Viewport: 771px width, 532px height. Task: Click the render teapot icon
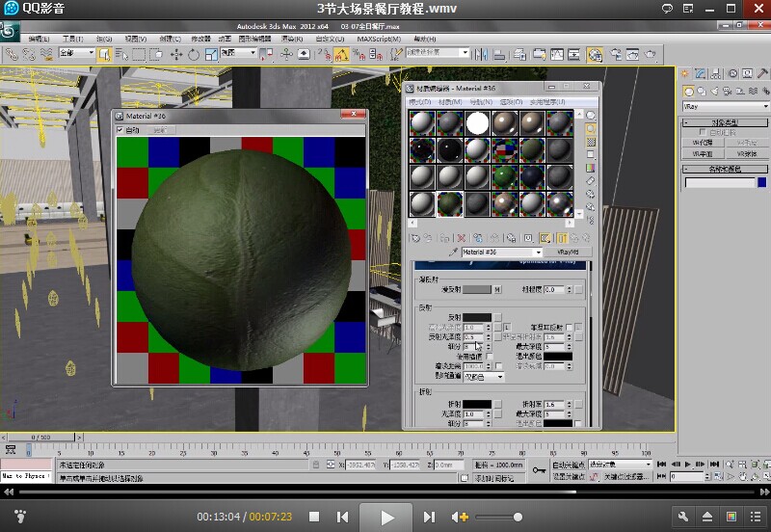pos(651,54)
